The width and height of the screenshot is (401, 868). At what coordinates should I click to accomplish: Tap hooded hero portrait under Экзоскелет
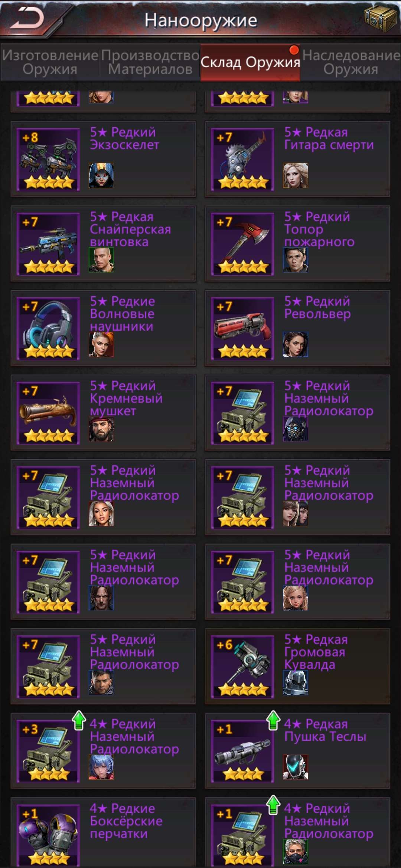tap(101, 175)
